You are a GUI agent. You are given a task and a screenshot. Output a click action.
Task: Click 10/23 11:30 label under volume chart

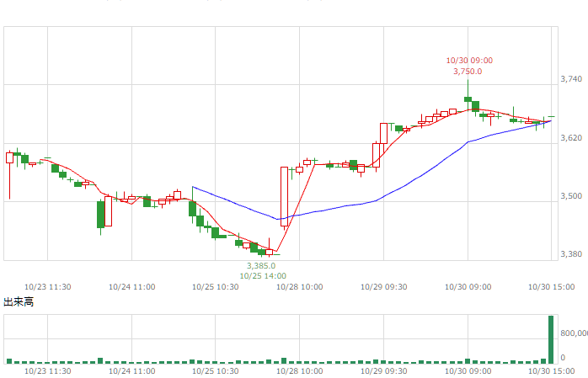[x=48, y=371]
